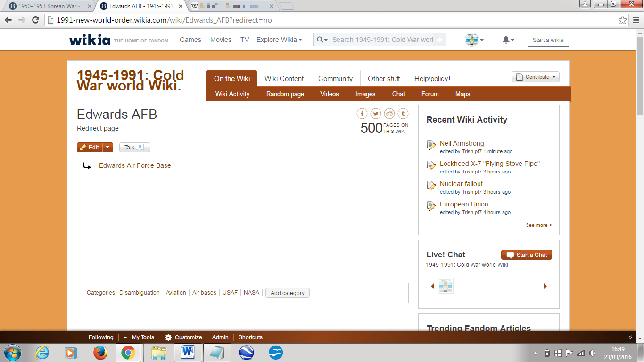Bookmark this page with the star
Viewport: 644px width, 362px height.
[623, 20]
